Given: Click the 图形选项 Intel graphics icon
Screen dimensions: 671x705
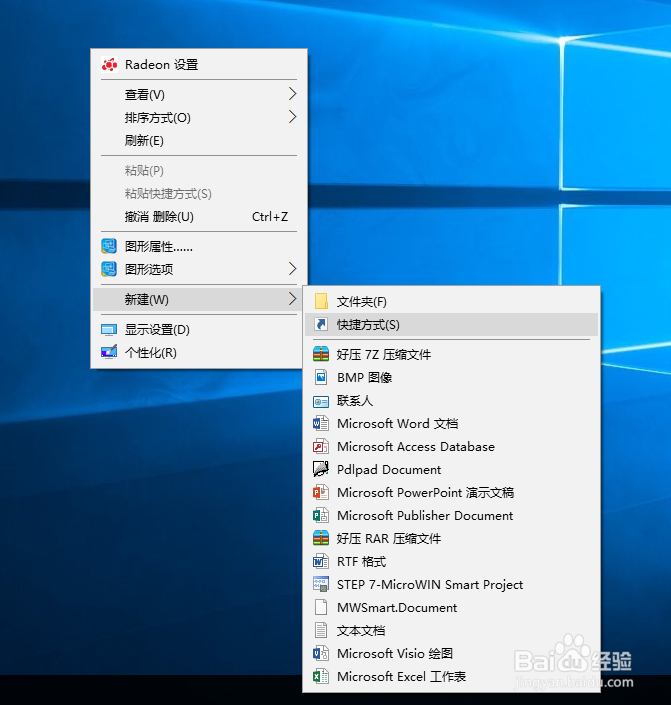Looking at the screenshot, I should (109, 269).
